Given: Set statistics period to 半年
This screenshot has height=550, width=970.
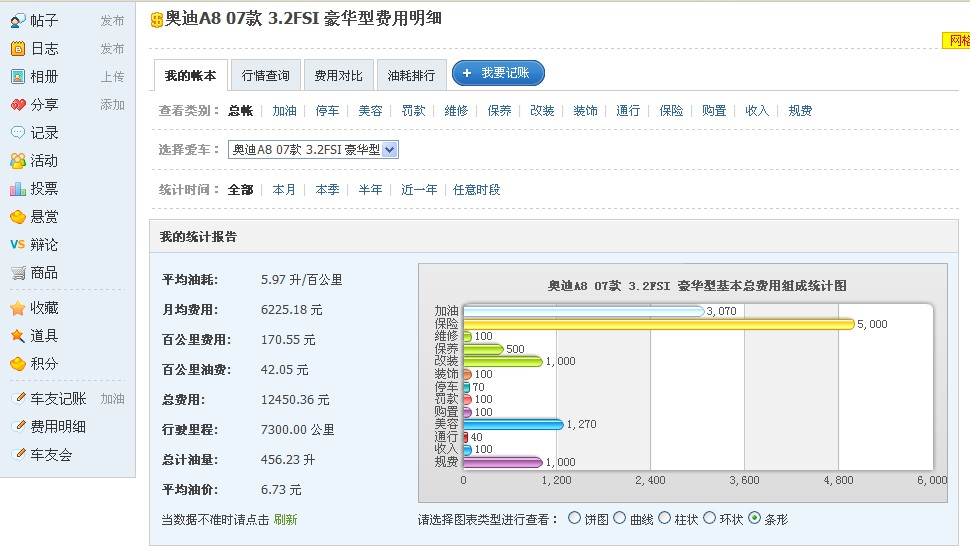Looking at the screenshot, I should (371, 190).
